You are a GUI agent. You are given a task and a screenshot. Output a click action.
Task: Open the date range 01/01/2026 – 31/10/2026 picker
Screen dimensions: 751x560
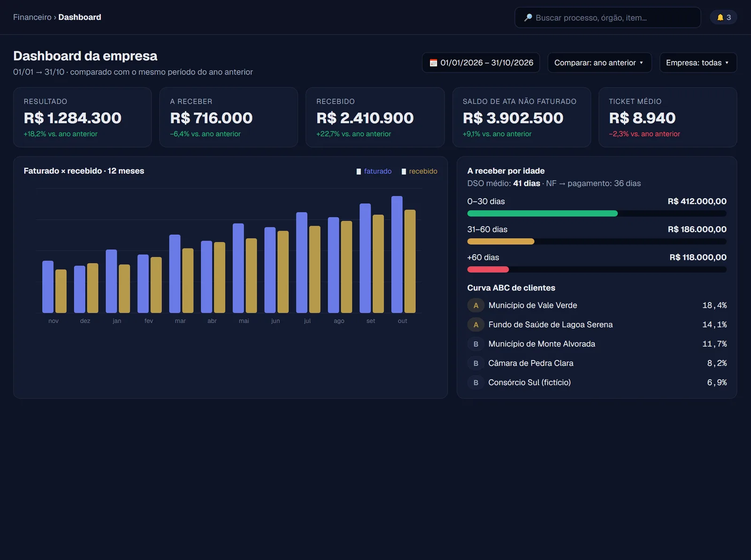tap(481, 62)
